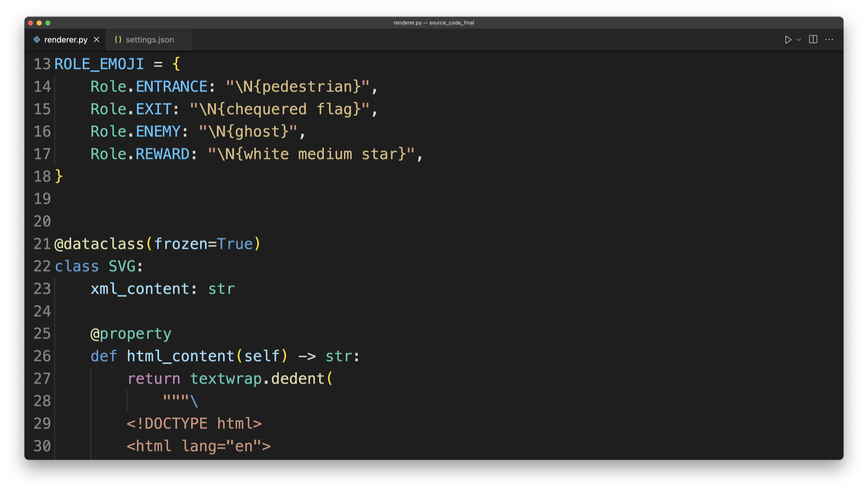This screenshot has width=868, height=492.
Task: Place cursor on ROLE_EMOJI variable name
Action: pyautogui.click(x=99, y=64)
